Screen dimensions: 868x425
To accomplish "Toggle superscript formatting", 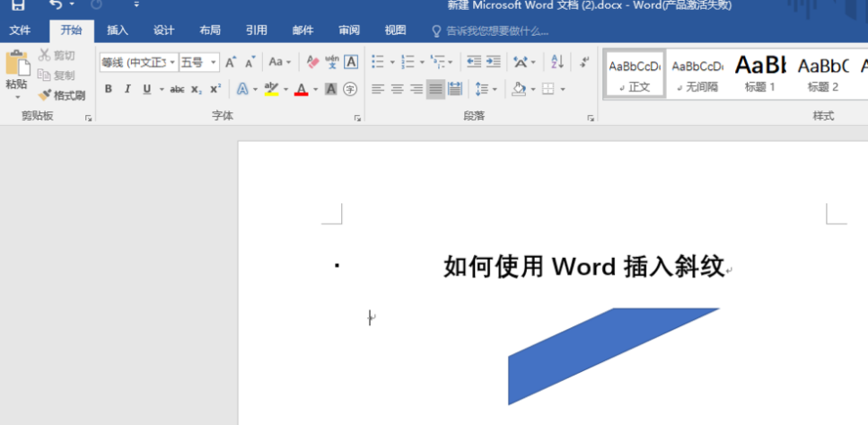I will pos(215,89).
